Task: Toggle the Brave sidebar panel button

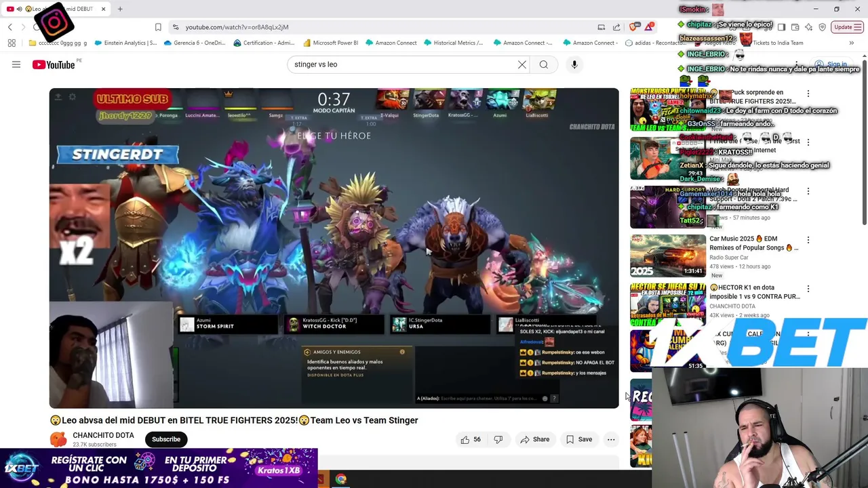Action: click(781, 27)
